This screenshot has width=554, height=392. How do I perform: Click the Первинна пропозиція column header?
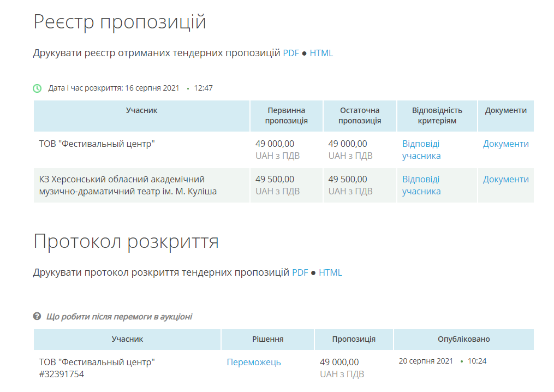coord(286,116)
